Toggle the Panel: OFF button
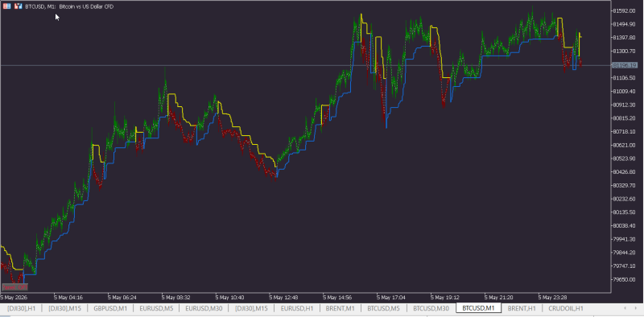 pos(14,287)
